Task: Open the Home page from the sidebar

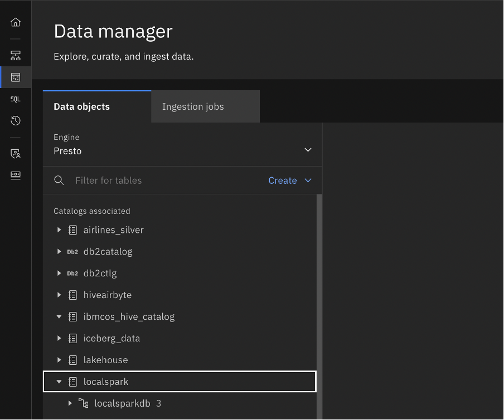Action: click(x=15, y=22)
